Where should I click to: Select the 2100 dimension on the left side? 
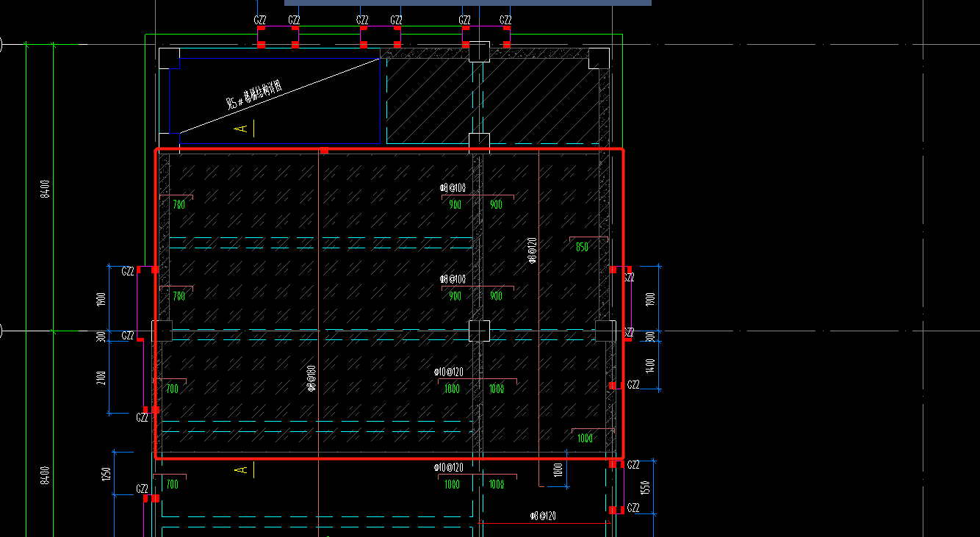coord(101,378)
